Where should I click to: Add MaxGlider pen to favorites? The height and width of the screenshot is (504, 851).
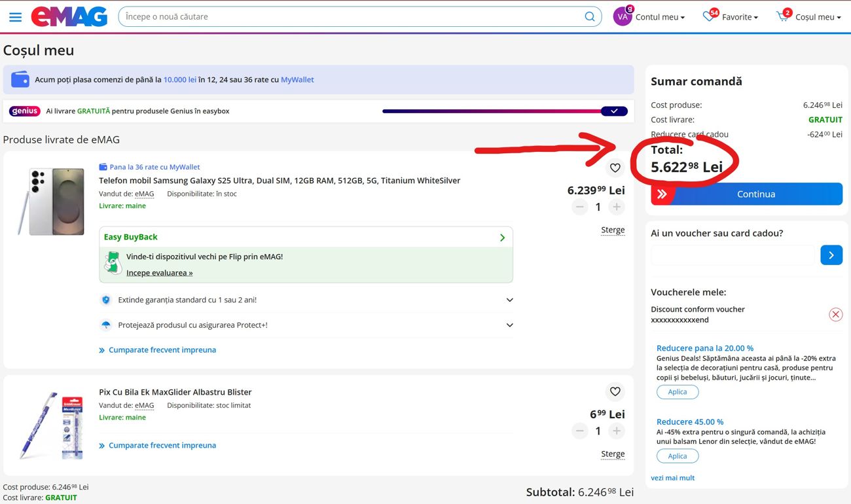(x=615, y=391)
